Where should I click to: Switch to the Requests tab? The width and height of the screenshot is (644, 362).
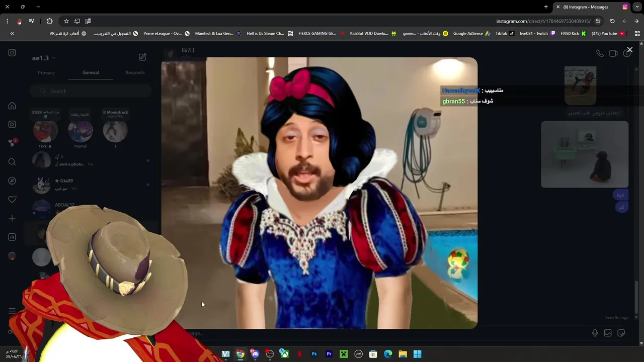tap(135, 72)
